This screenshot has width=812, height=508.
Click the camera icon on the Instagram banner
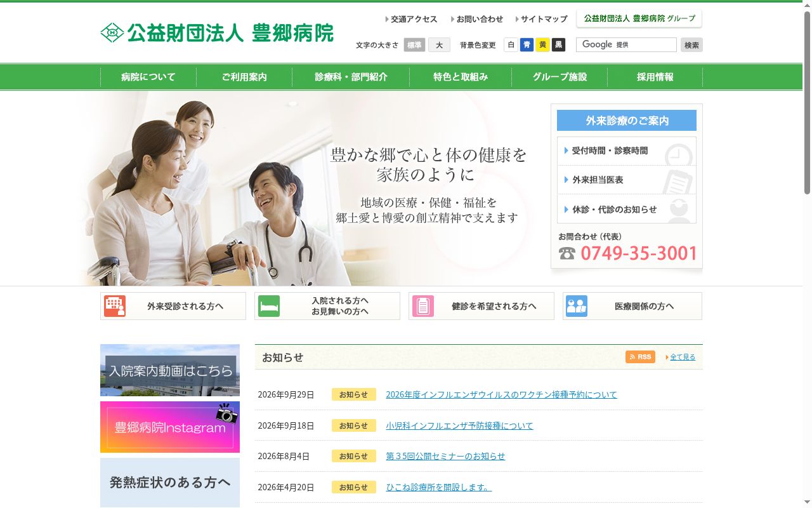(x=226, y=413)
